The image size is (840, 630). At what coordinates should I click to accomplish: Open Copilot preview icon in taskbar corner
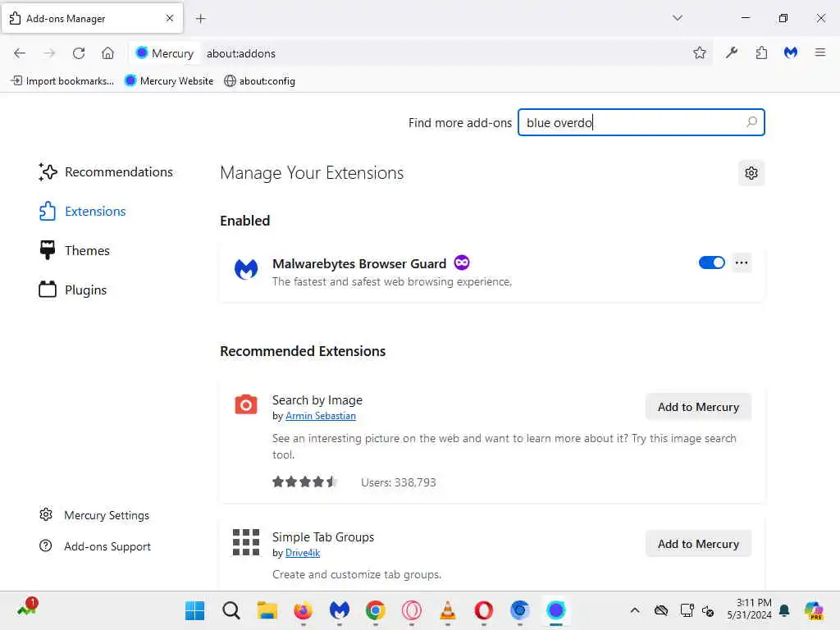(813, 610)
